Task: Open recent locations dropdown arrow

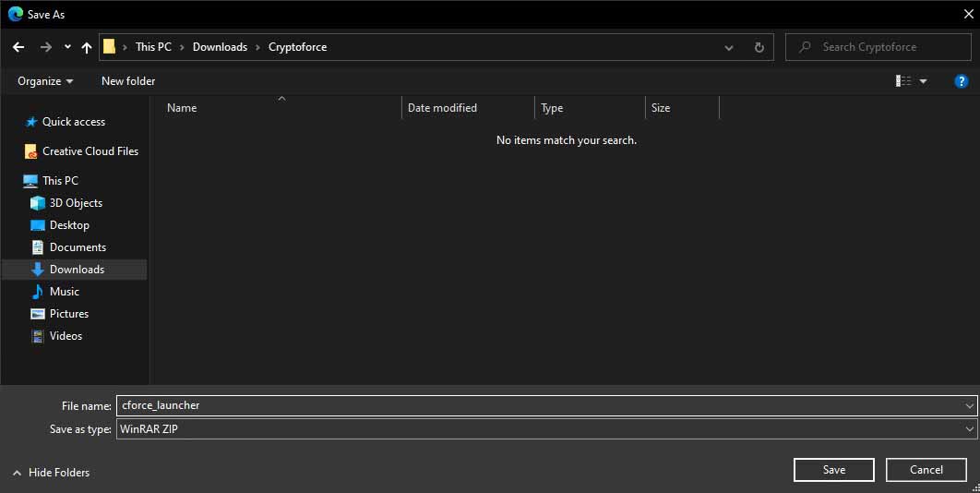Action: coord(67,47)
